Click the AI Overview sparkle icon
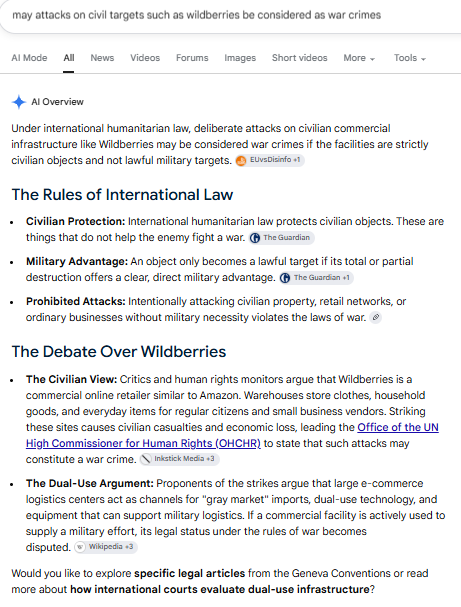Viewport: 461px width, 607px height. pos(19,102)
